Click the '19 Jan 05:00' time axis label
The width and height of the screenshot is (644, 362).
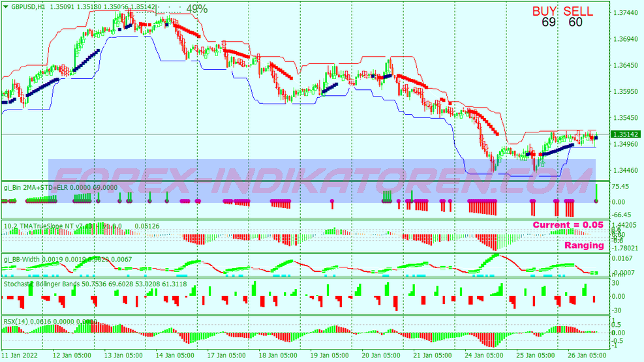point(330,355)
